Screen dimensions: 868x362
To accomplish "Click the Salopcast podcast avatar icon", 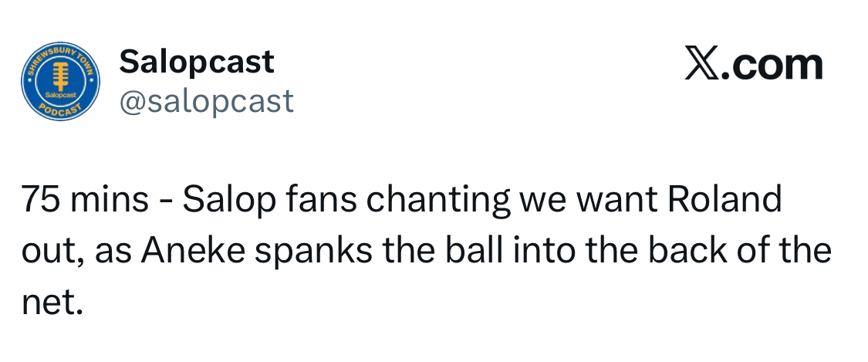I will point(59,83).
